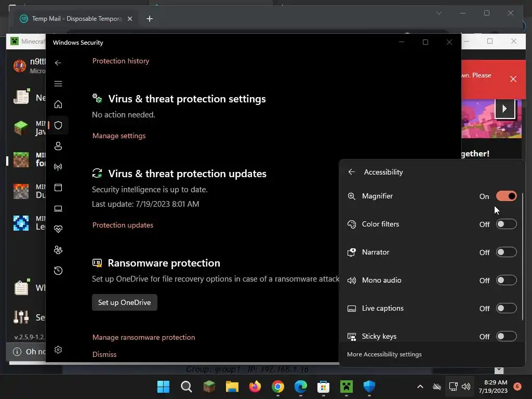
Task: Switch to Windows Security taskbar shield icon
Action: 369,387
